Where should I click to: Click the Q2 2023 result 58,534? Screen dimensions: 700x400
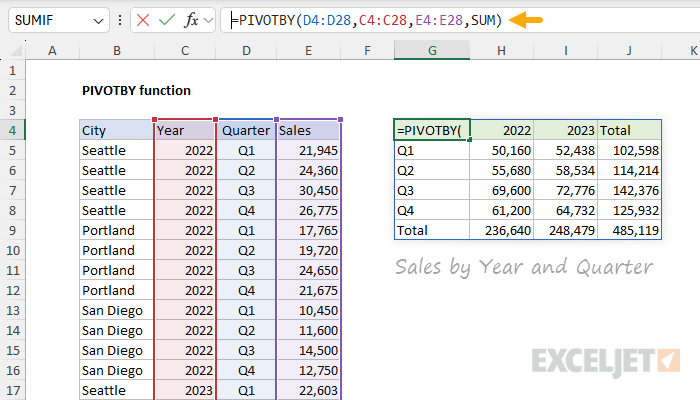pos(566,171)
